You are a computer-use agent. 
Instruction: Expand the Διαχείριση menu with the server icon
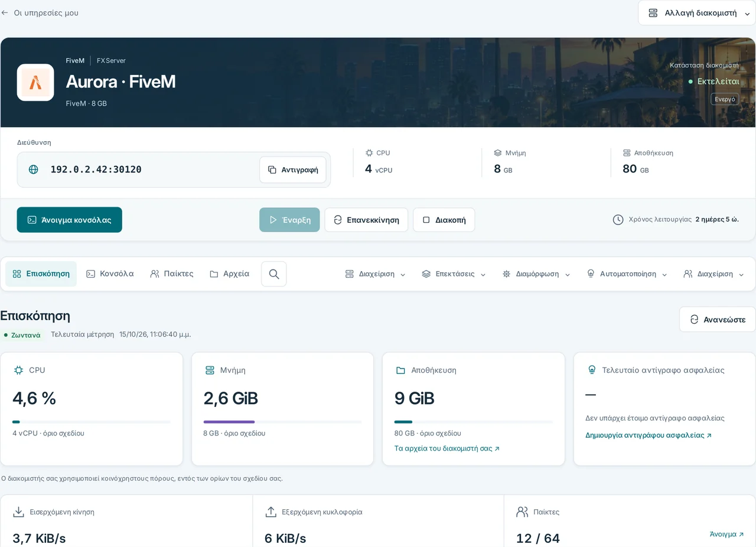(376, 274)
